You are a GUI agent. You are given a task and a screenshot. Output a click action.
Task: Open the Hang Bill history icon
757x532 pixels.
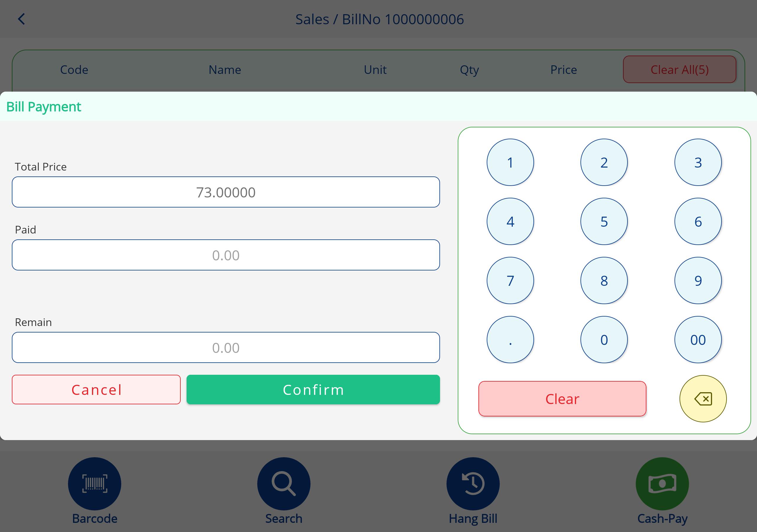point(473,484)
